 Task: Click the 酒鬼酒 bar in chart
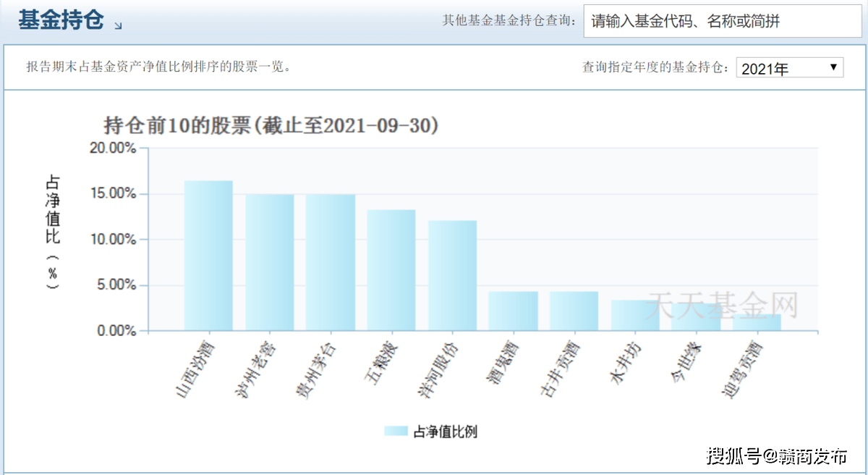point(513,311)
